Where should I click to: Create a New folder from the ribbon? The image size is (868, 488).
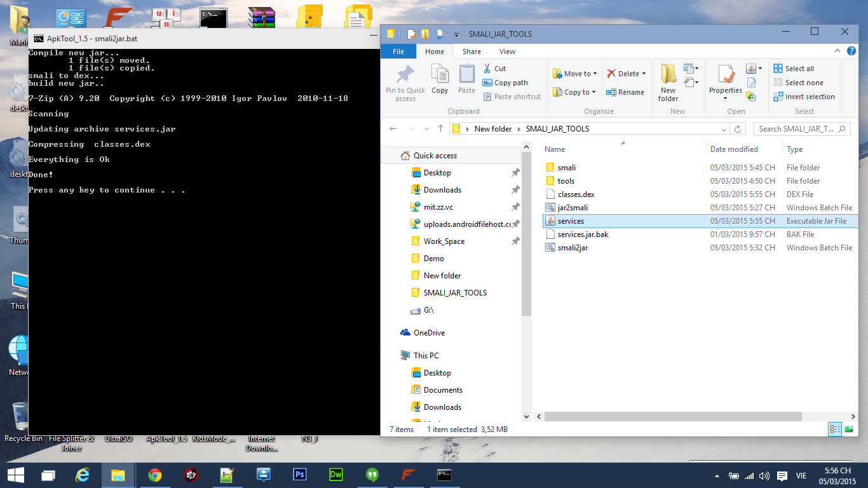pyautogui.click(x=668, y=83)
